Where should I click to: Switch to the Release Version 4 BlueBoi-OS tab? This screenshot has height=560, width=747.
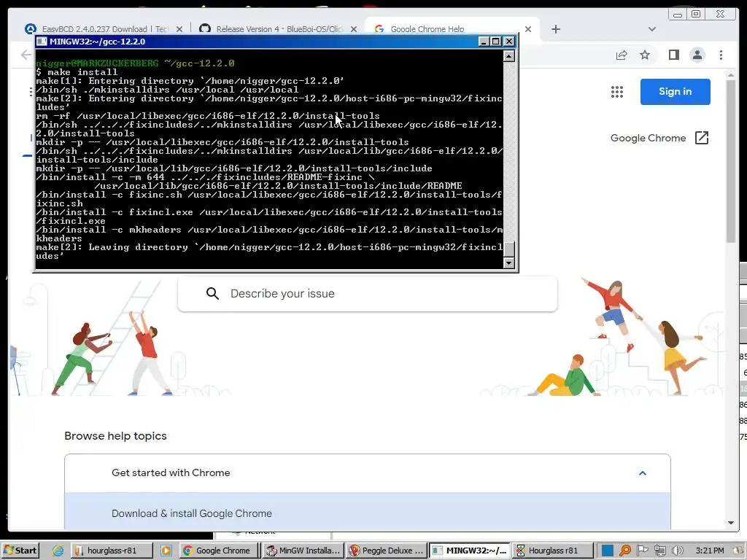click(279, 29)
